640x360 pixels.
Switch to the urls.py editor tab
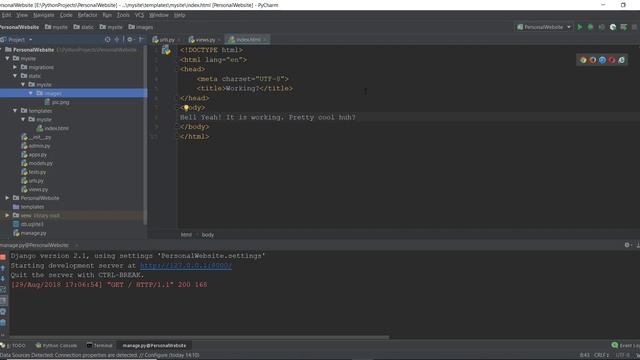point(166,40)
